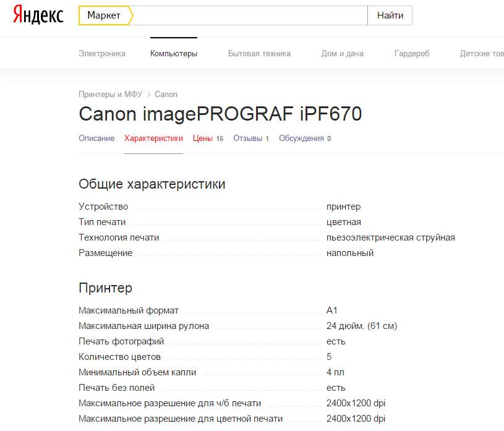Click the value 24 дюйм. (61 см)
This screenshot has width=504, height=431.
[x=362, y=326]
